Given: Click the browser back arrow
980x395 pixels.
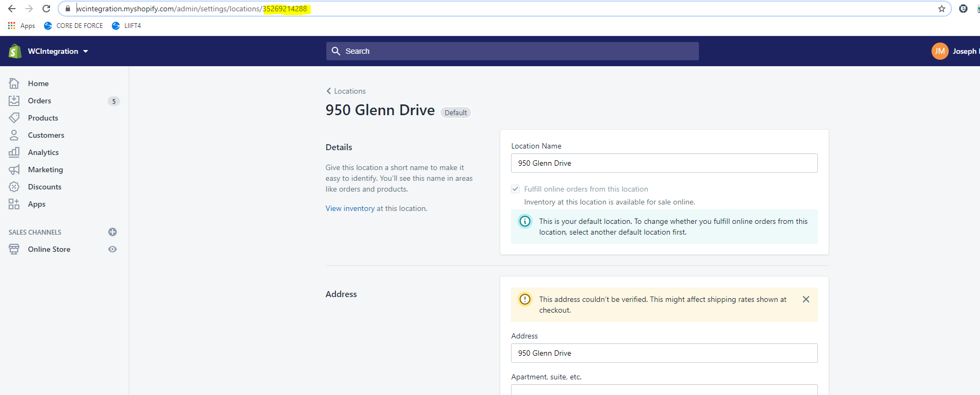Looking at the screenshot, I should 12,9.
